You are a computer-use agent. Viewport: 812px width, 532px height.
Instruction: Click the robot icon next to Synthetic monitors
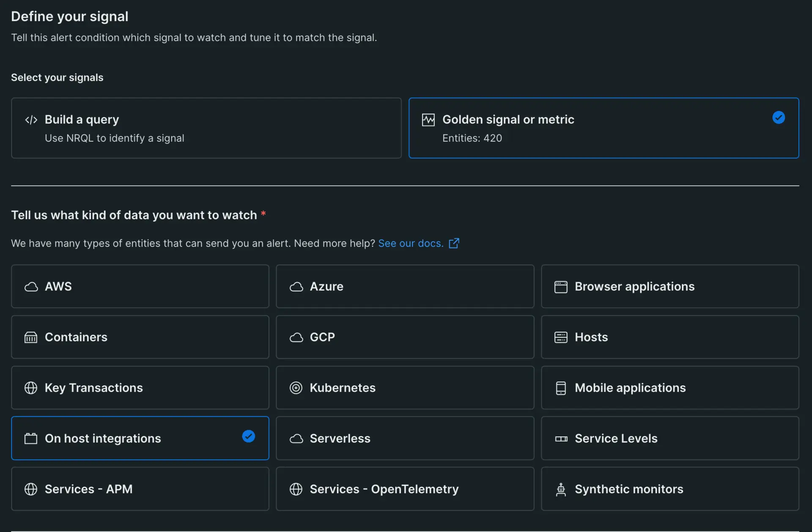click(x=561, y=489)
